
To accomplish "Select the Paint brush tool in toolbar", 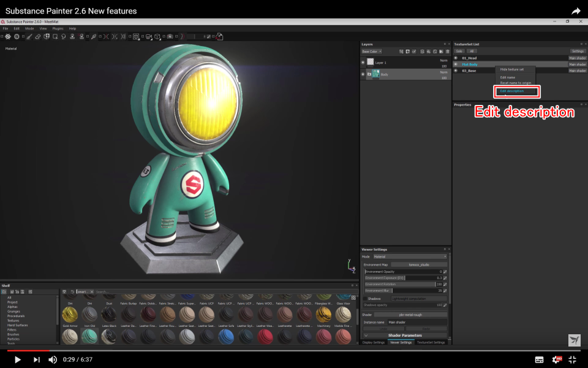I will tap(29, 36).
